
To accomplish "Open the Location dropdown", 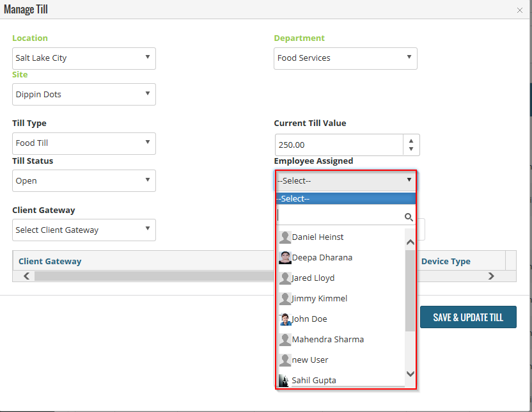I will pos(84,58).
